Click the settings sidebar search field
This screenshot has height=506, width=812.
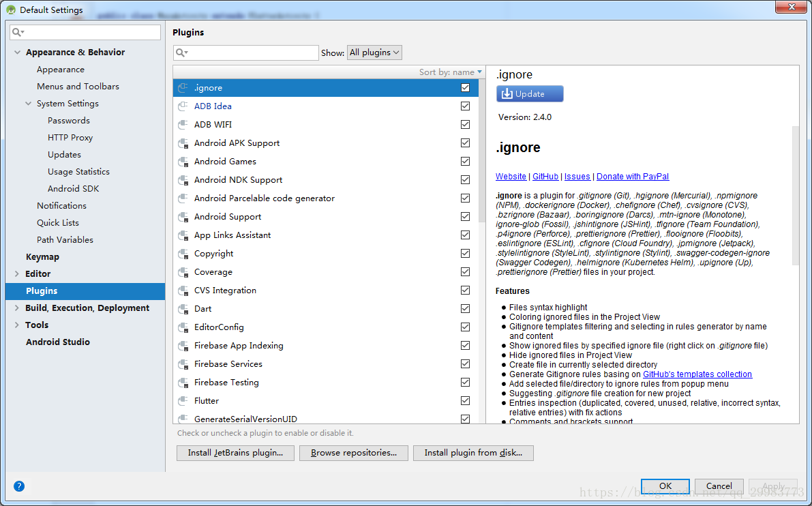click(x=85, y=32)
